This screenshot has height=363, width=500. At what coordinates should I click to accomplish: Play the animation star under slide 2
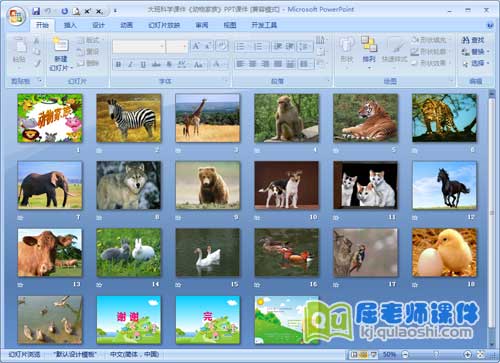99,151
